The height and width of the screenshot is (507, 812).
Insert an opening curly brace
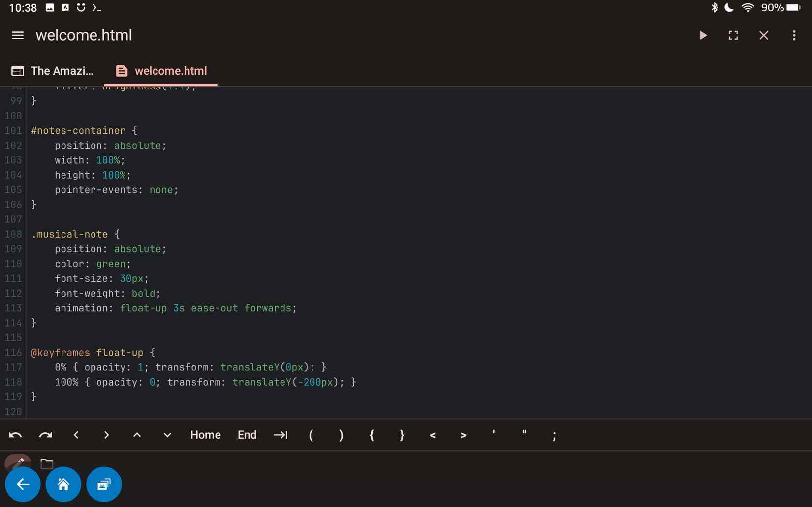372,435
